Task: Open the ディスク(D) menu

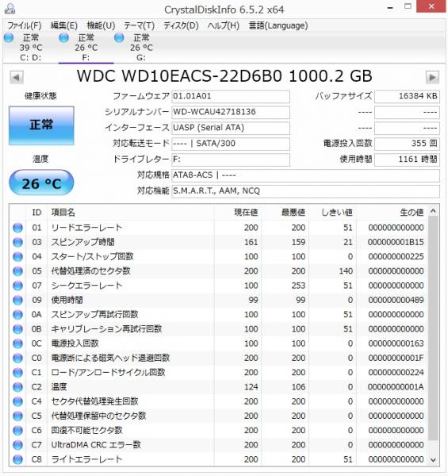Action: click(181, 25)
